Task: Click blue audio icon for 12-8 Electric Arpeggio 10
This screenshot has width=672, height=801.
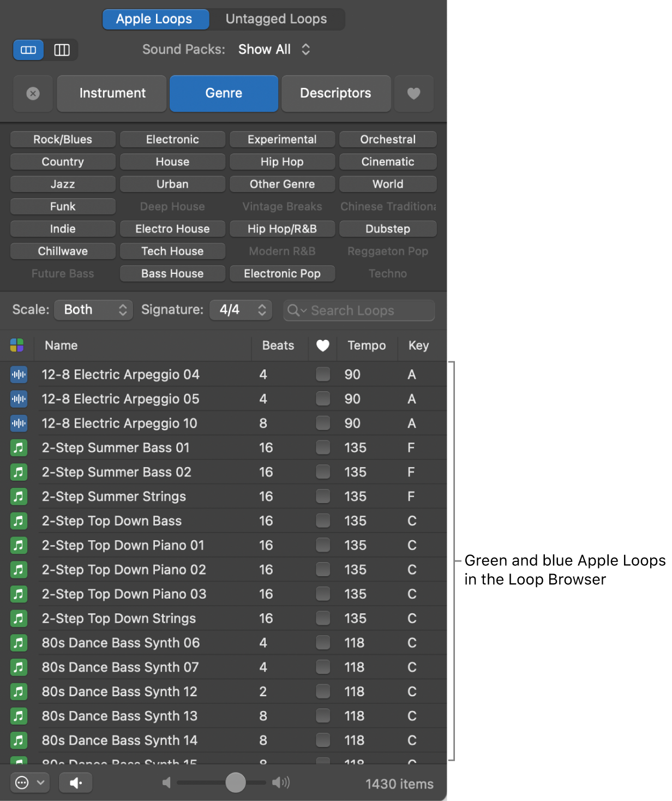Action: coord(19,423)
